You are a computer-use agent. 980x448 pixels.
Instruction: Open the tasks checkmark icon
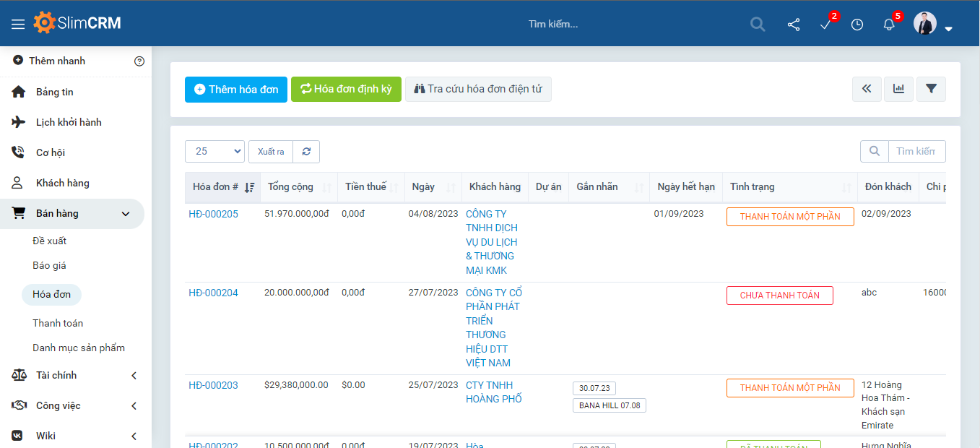pos(825,25)
